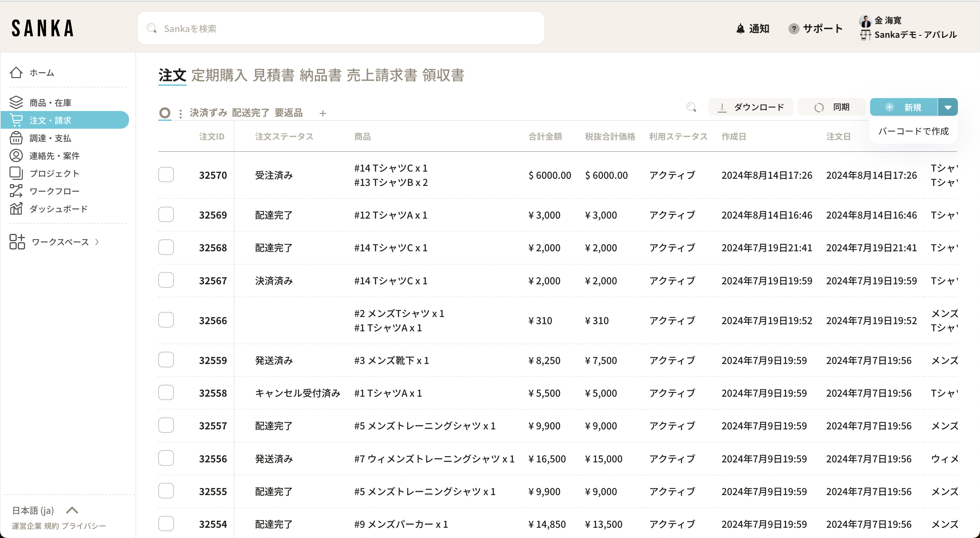This screenshot has width=980, height=538.
Task: Expand the ワークスペース chevron
Action: pos(97,242)
